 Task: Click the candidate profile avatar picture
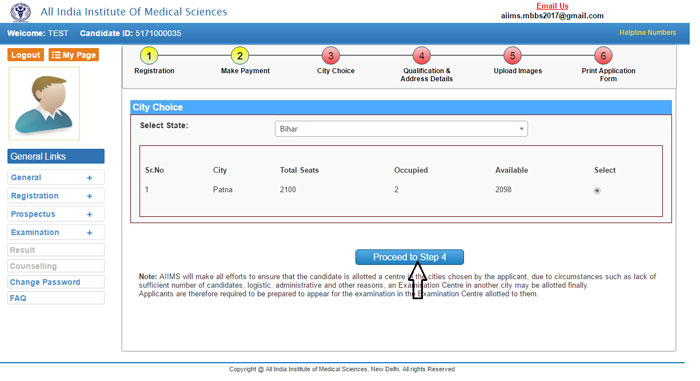(44, 104)
